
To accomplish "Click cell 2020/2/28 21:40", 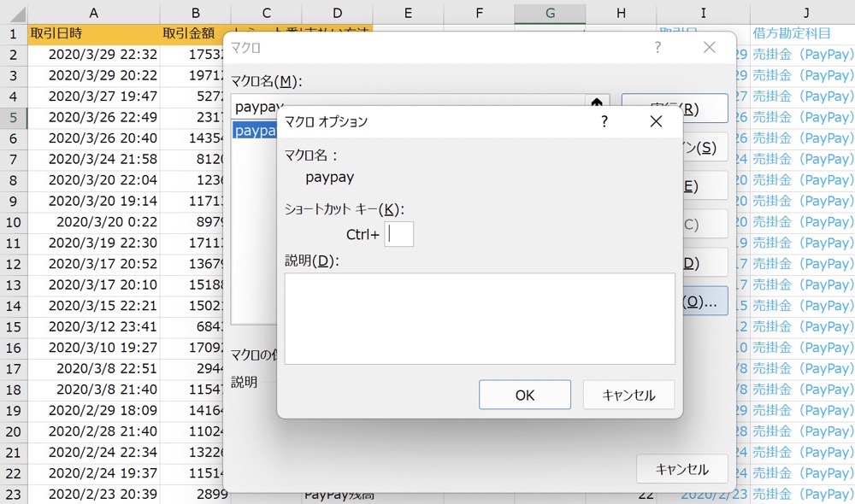I will click(x=94, y=431).
